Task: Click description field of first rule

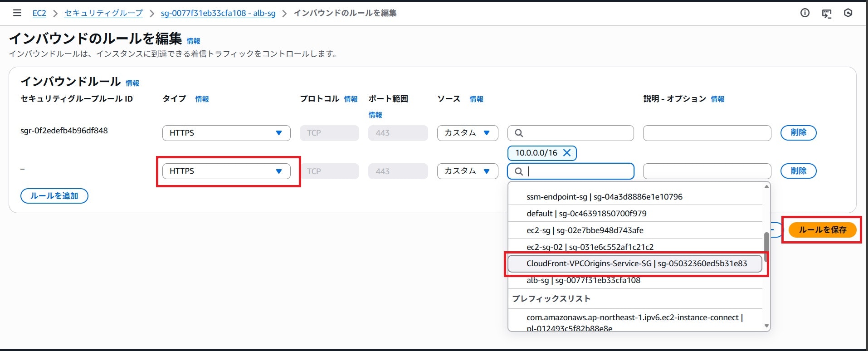Action: [707, 133]
